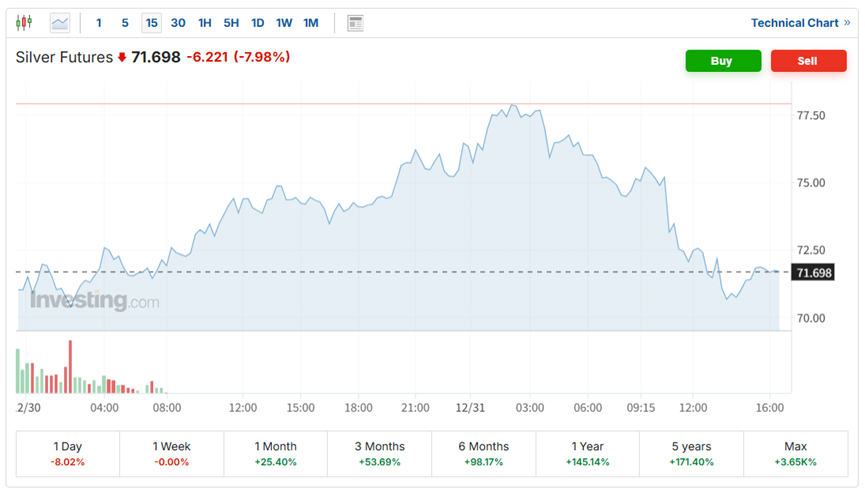Select the 1 minute interval
The image size is (865, 493).
(x=98, y=23)
